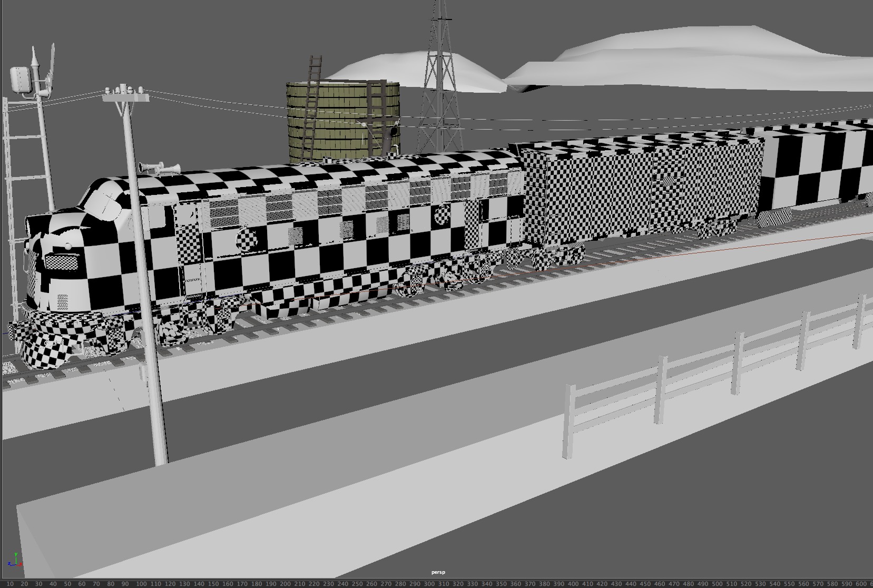The image size is (873, 588).
Task: Click the persp camera name label
Action: pyautogui.click(x=438, y=572)
